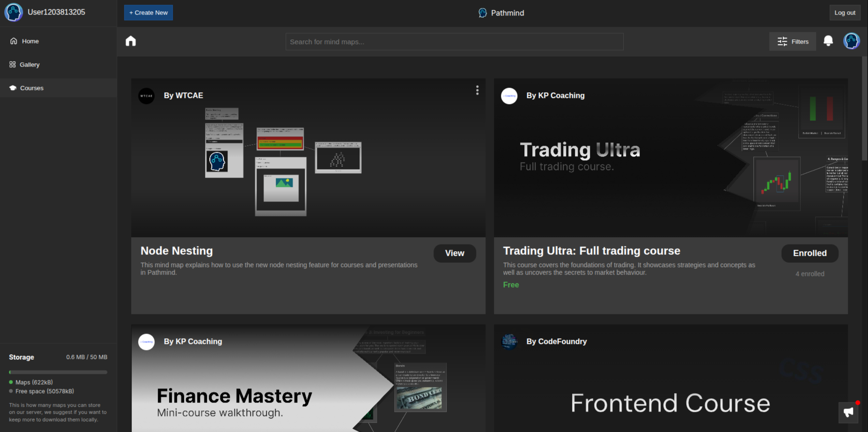This screenshot has height=432, width=868.
Task: Open the notifications bell
Action: pos(828,41)
